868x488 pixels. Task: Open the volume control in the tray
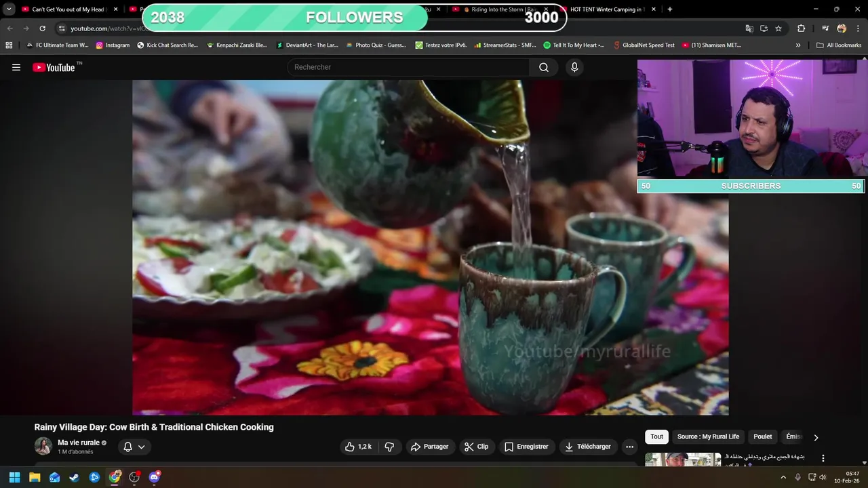tap(823, 477)
